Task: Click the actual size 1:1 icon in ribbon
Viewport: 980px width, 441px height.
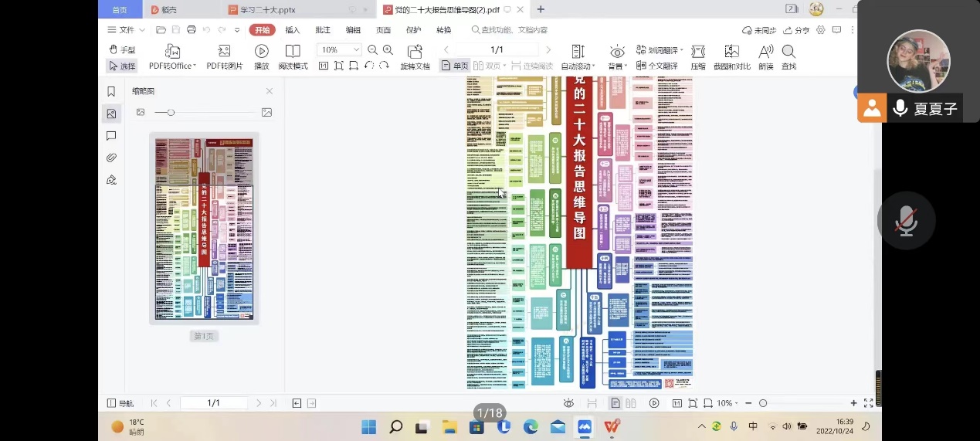Action: [x=323, y=66]
